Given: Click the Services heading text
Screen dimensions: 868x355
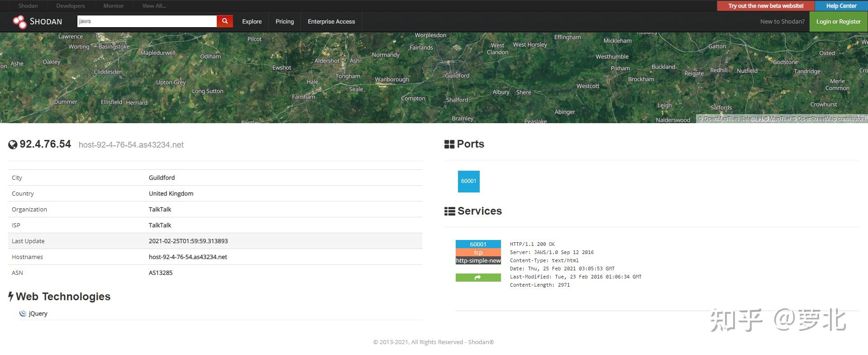Looking at the screenshot, I should (480, 211).
